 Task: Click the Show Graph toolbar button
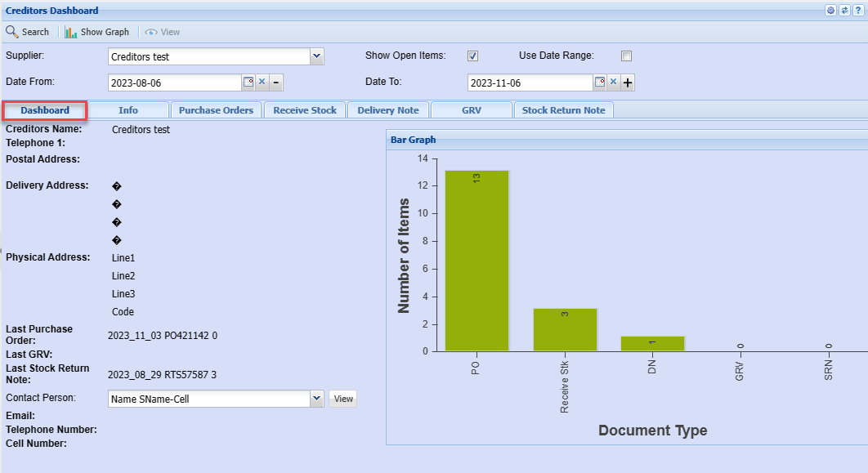97,32
